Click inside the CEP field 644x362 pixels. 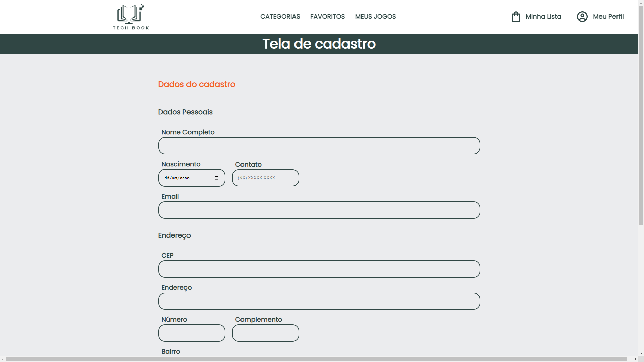(319, 269)
